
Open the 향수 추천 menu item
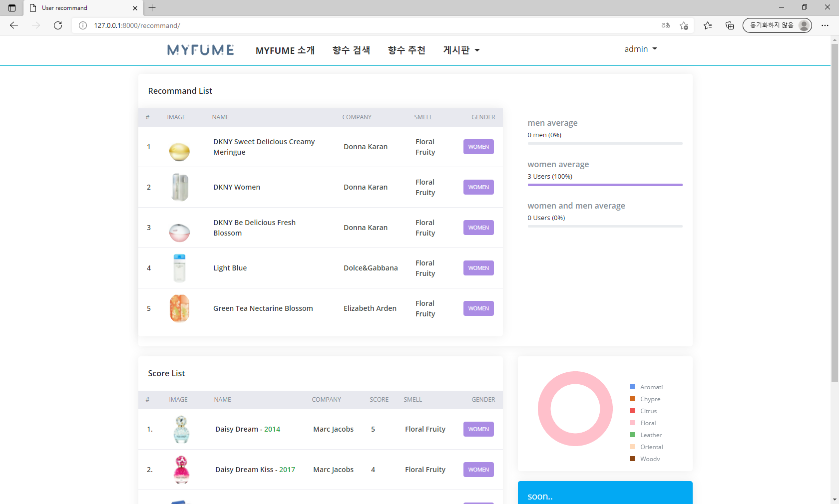click(x=407, y=50)
